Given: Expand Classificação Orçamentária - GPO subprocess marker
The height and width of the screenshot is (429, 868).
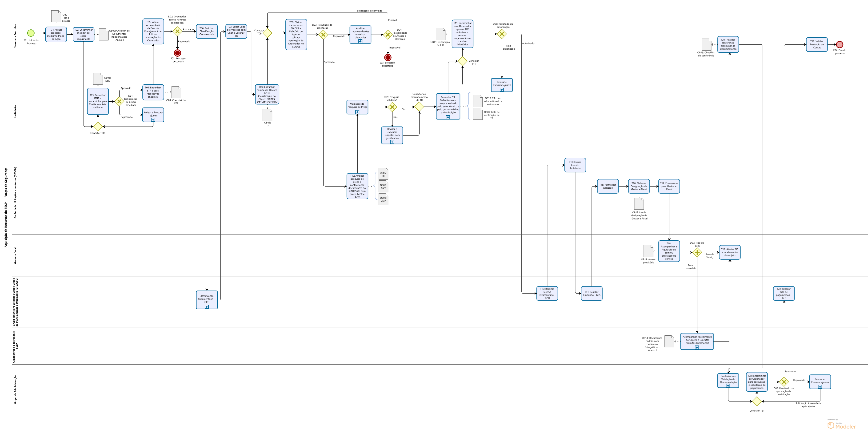Looking at the screenshot, I should click(x=207, y=307).
